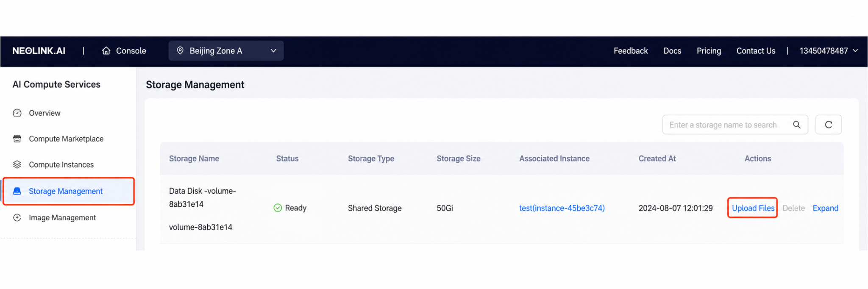Open the Feedback link

click(x=631, y=51)
